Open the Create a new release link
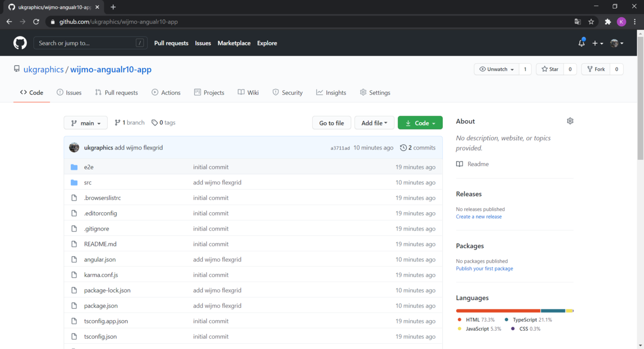Image resolution: width=644 pixels, height=349 pixels. click(x=479, y=217)
